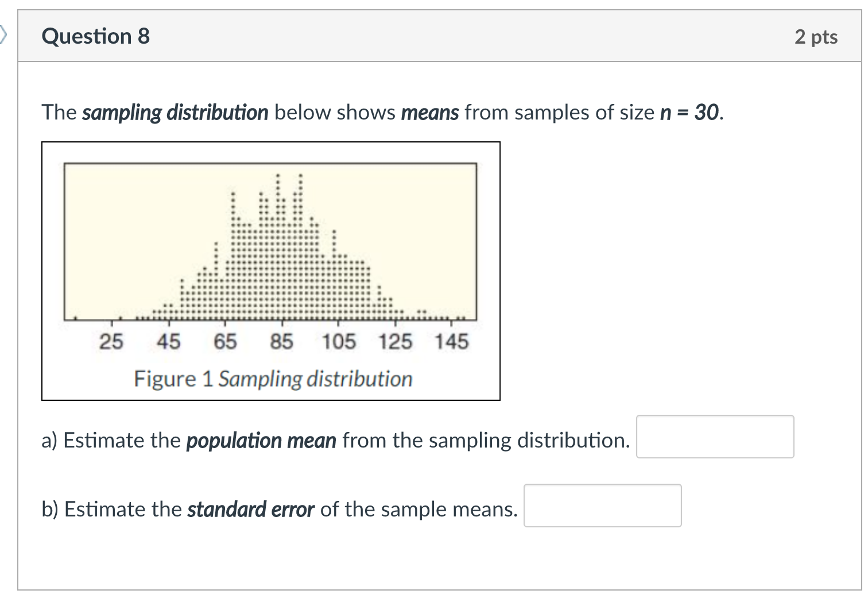This screenshot has width=868, height=594.
Task: Select the bolded word means in the prompt
Action: coord(429,113)
